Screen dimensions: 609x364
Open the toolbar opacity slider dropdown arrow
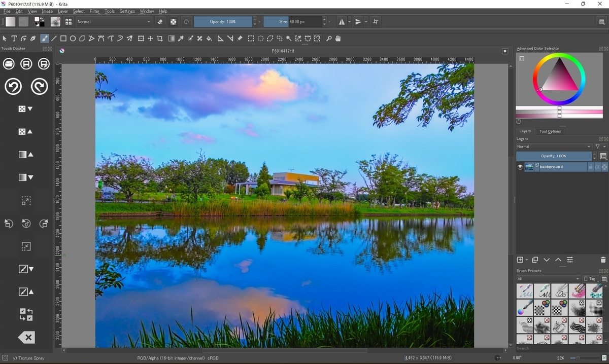(260, 22)
